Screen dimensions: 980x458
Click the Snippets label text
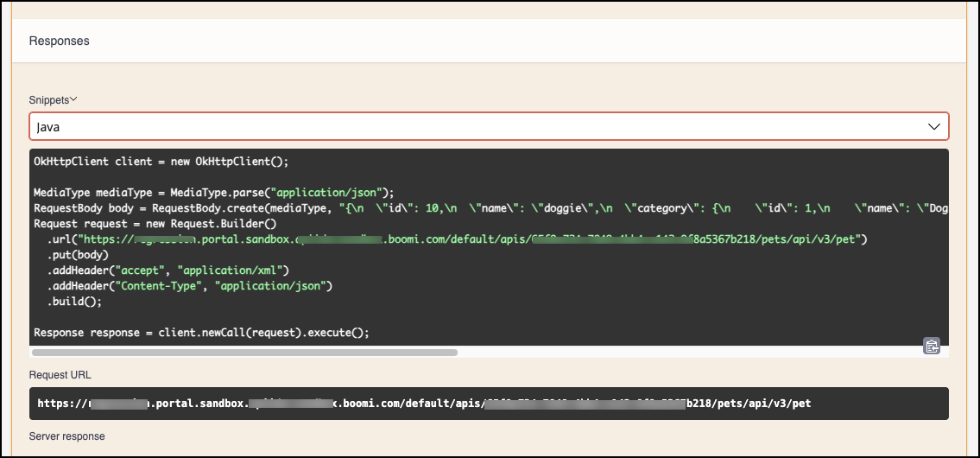point(48,100)
